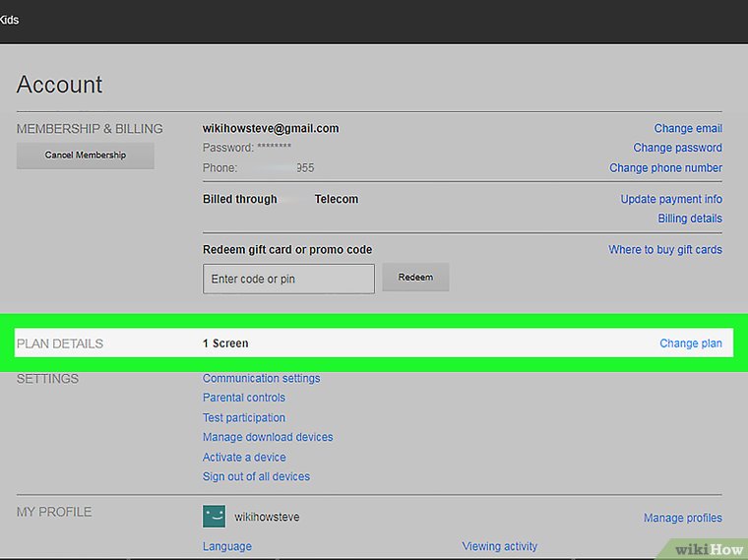Open Where to buy gift cards
748x560 pixels.
click(x=665, y=250)
